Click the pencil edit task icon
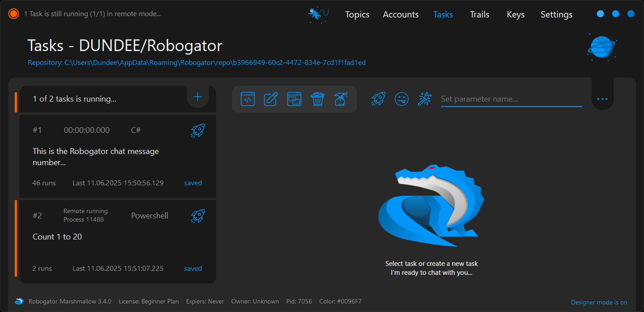644x312 pixels. (x=271, y=99)
